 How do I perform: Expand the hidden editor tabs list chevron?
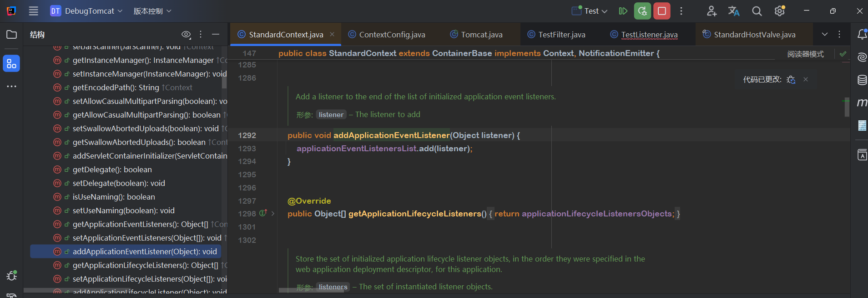click(824, 35)
